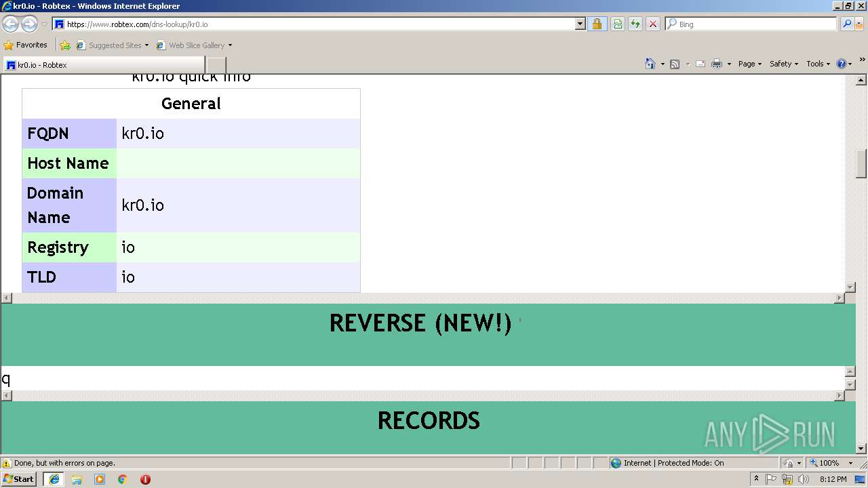868x488 pixels.
Task: Show more command bar items chevron
Action: (x=862, y=60)
